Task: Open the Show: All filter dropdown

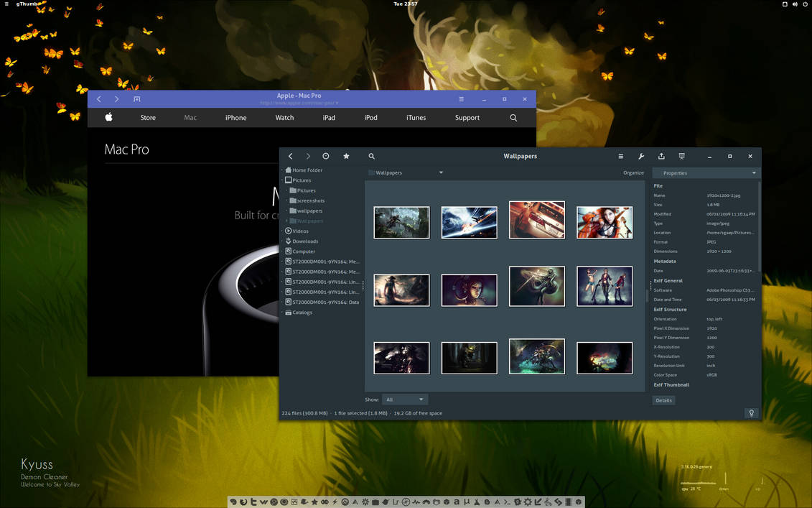Action: click(405, 400)
